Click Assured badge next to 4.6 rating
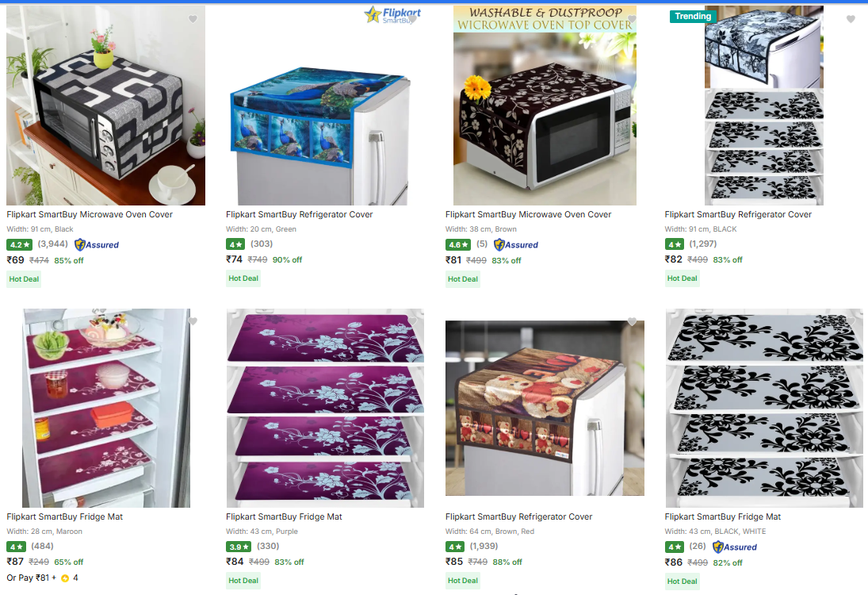The width and height of the screenshot is (868, 595). [515, 244]
